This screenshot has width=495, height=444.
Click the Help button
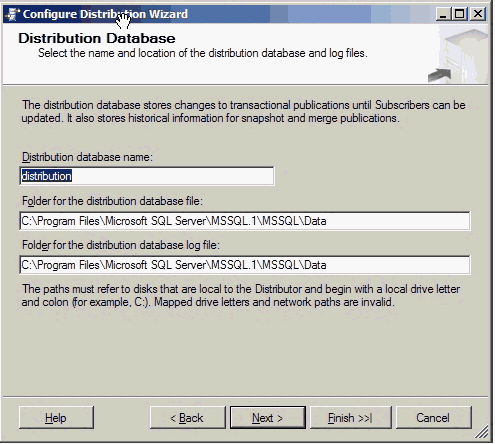[x=56, y=418]
